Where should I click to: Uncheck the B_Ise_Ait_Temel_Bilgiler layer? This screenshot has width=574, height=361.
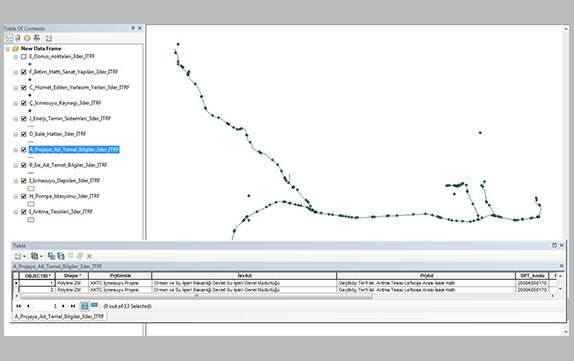24,165
